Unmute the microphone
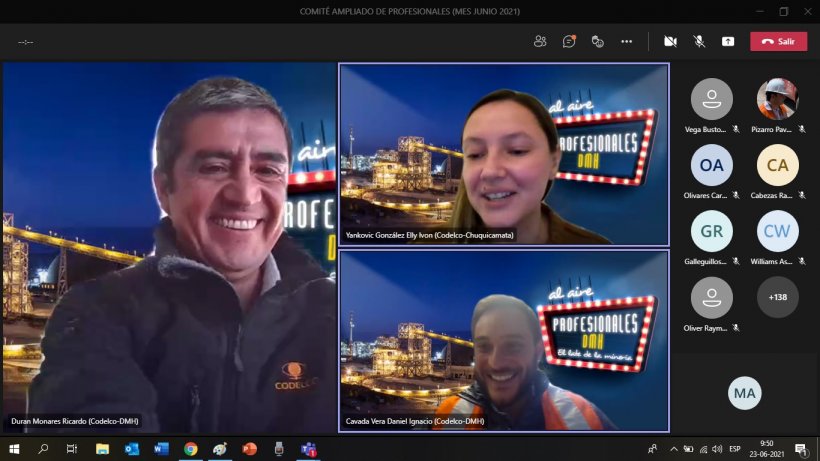This screenshot has height=461, width=820. [699, 41]
